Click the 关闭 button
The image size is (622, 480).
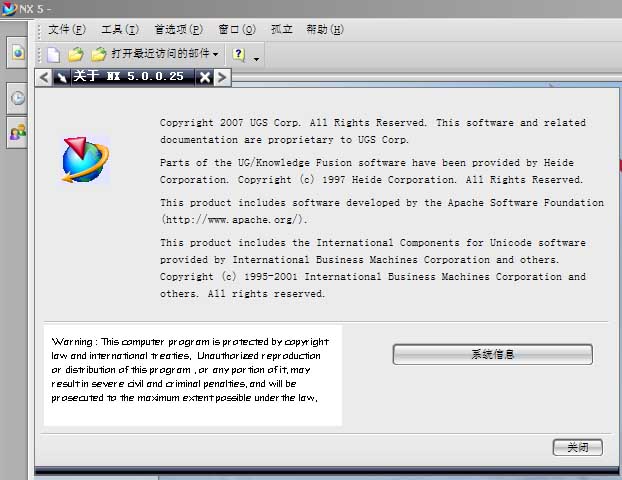pos(578,447)
